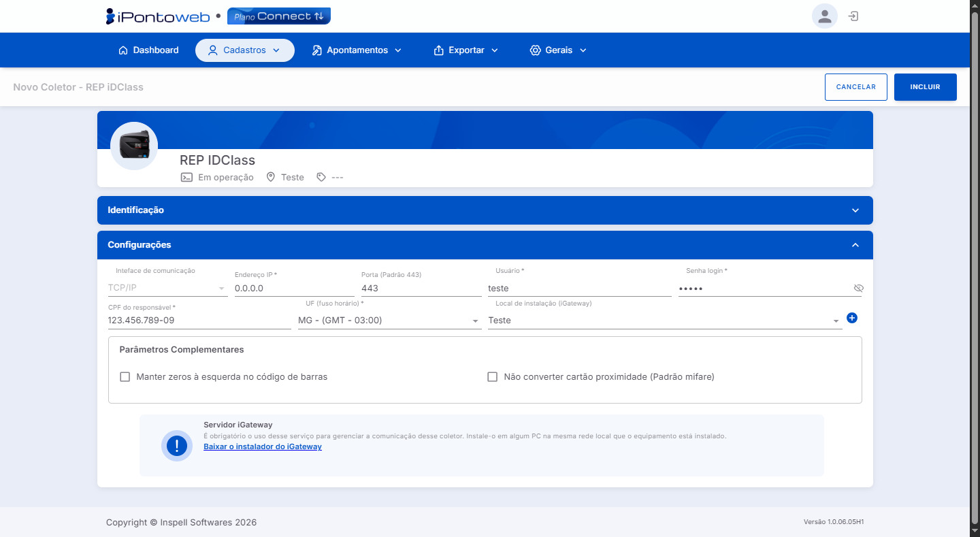Click the page vertical scrollbar
Viewport: 980px width, 537px height.
[975, 268]
